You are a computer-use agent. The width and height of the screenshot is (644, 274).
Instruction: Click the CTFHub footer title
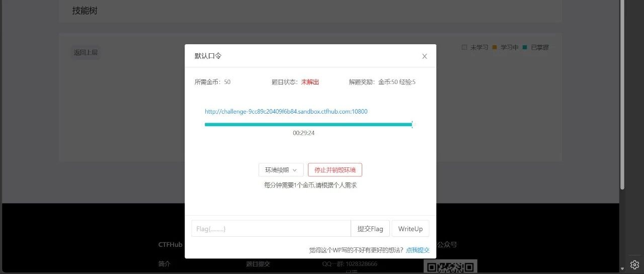point(170,245)
